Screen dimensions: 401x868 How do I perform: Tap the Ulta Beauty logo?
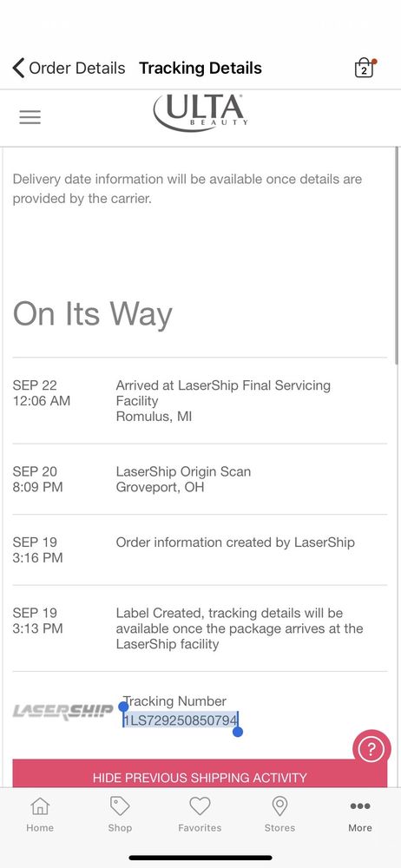pyautogui.click(x=200, y=112)
